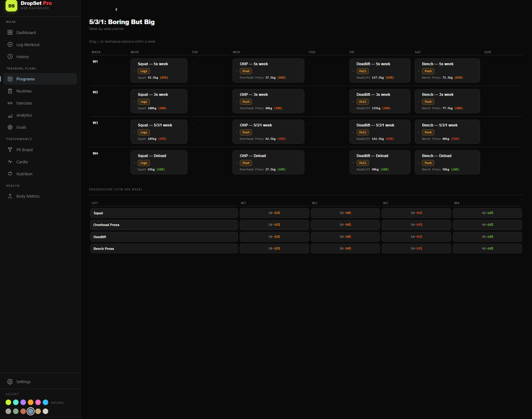Image resolution: width=532 pixels, height=419 pixels.
Task: Click the Squat row in progression table
Action: [x=164, y=213]
